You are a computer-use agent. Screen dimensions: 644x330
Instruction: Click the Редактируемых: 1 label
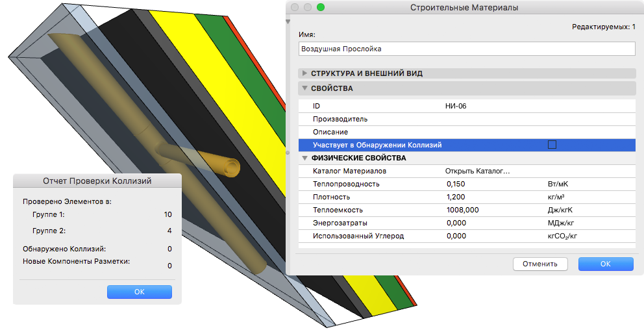click(604, 27)
